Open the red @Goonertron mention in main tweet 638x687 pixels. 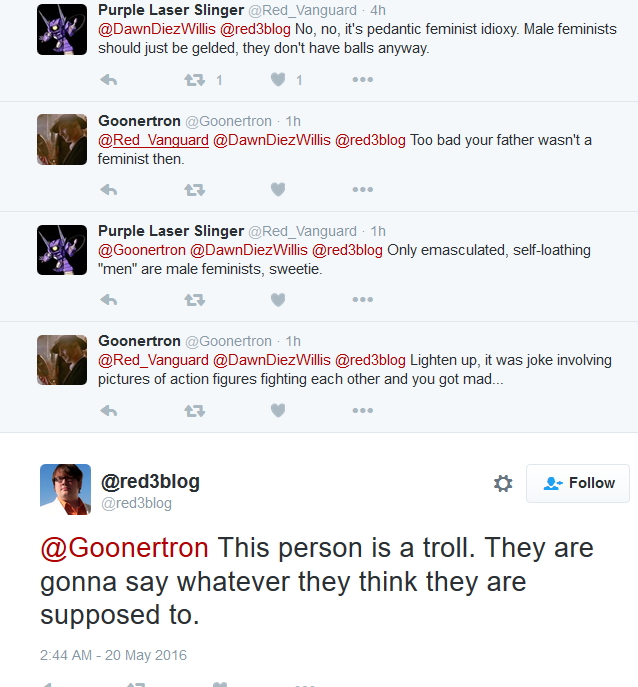tap(124, 548)
